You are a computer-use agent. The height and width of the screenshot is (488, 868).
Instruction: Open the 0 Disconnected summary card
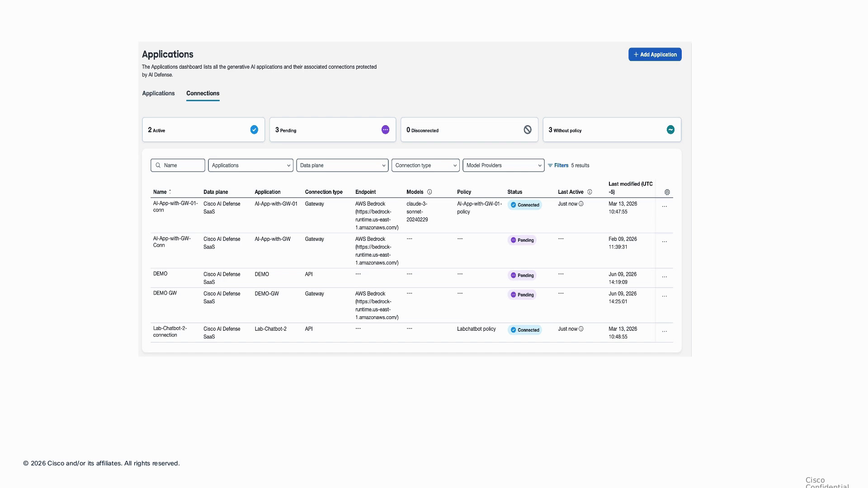[x=469, y=130]
